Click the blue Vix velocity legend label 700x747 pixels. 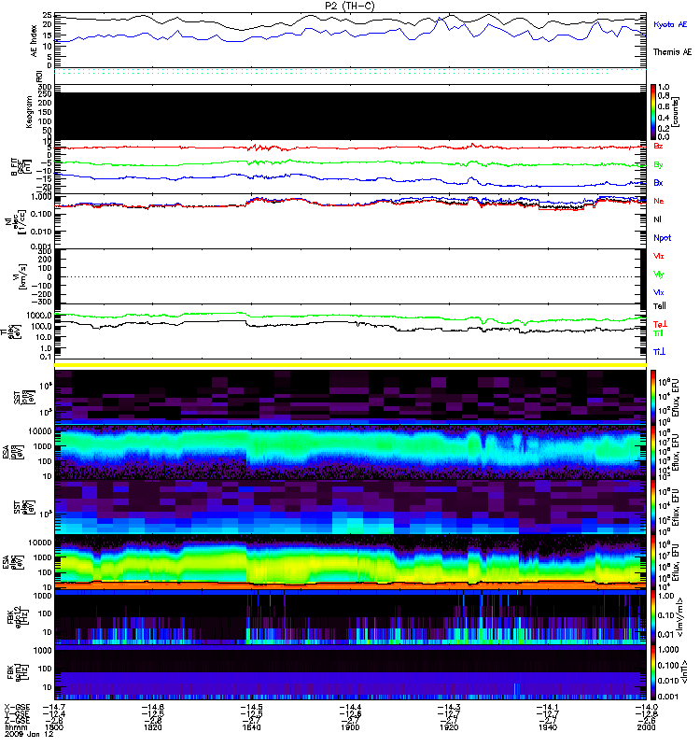(x=659, y=292)
